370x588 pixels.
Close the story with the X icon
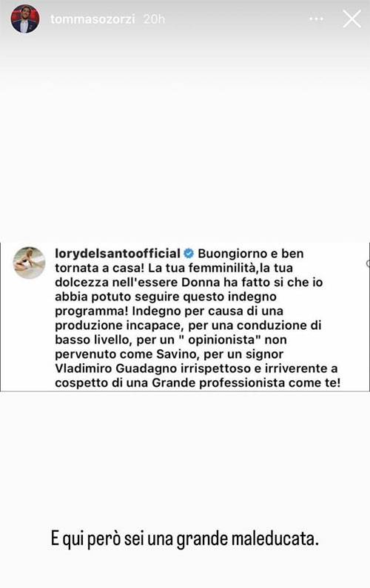351,18
